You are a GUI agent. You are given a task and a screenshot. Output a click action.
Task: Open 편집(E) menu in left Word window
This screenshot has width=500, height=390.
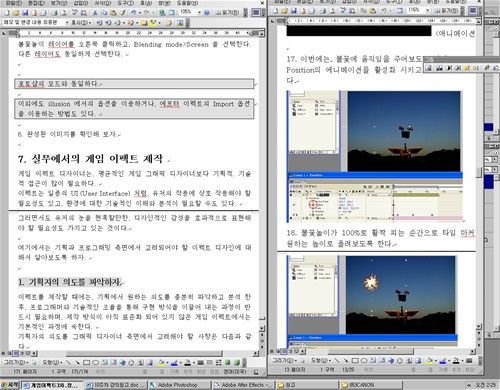(x=36, y=3)
